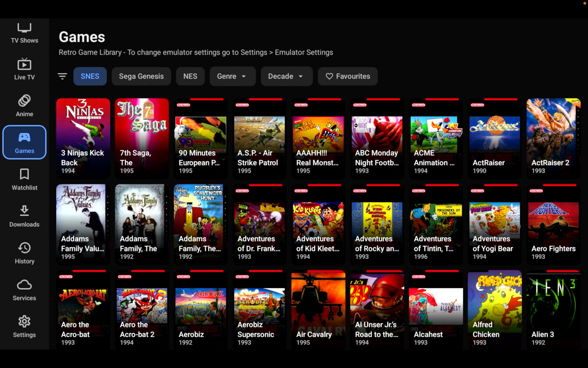Viewport: 588px width, 368px height.
Task: Choose Adventures of Rocky and Bullwinkle
Action: pyautogui.click(x=377, y=224)
